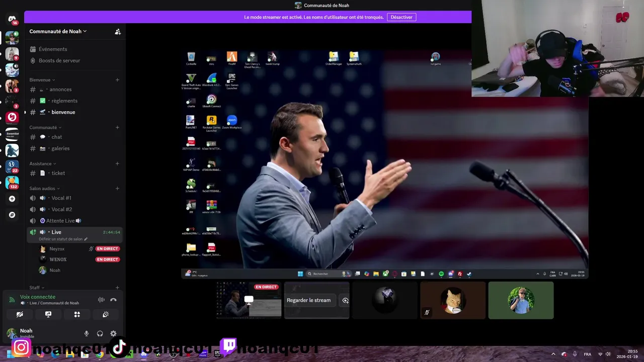Open Discord direct messages home icon

12,20
